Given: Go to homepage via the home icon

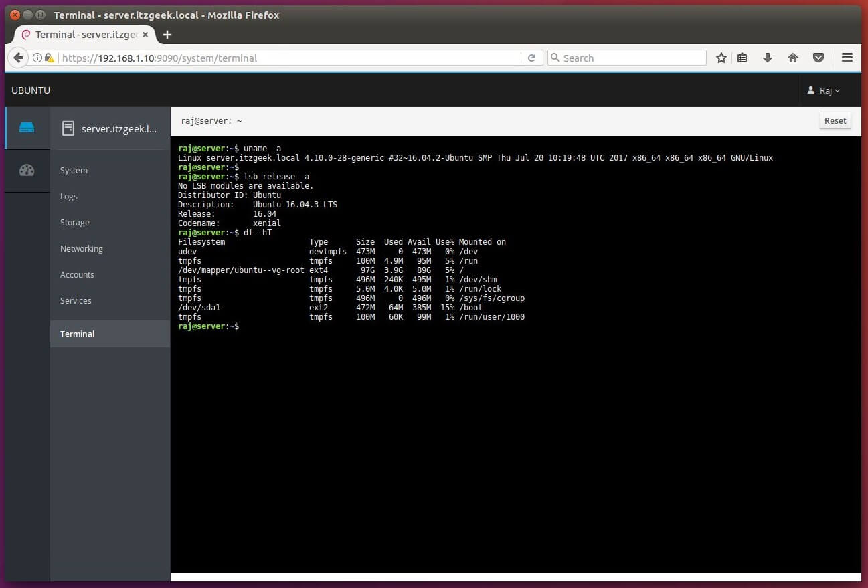Looking at the screenshot, I should [792, 58].
